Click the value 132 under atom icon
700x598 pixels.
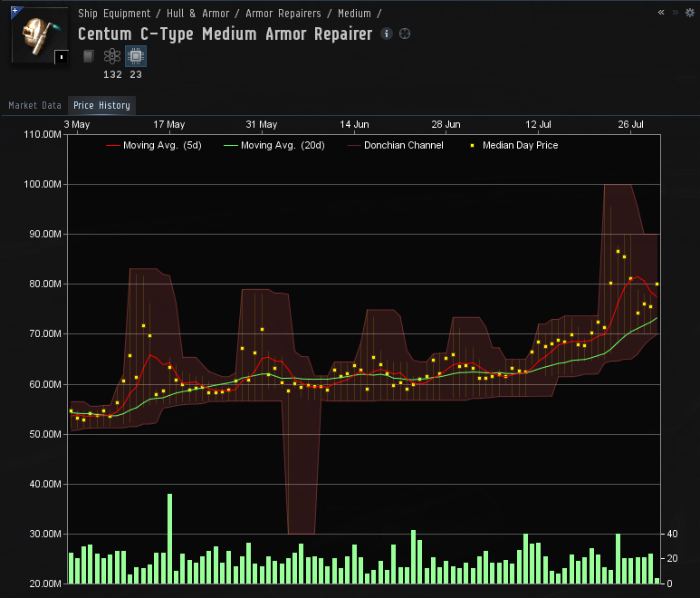(112, 75)
